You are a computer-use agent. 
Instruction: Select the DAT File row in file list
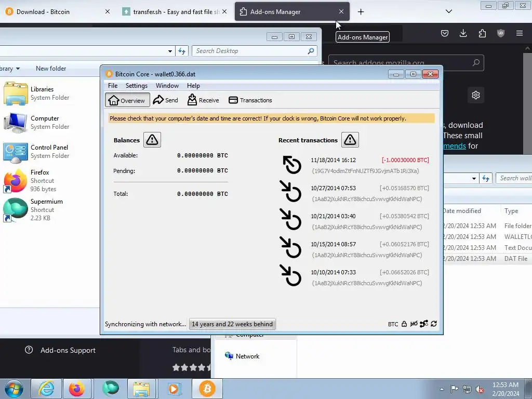[x=487, y=259]
